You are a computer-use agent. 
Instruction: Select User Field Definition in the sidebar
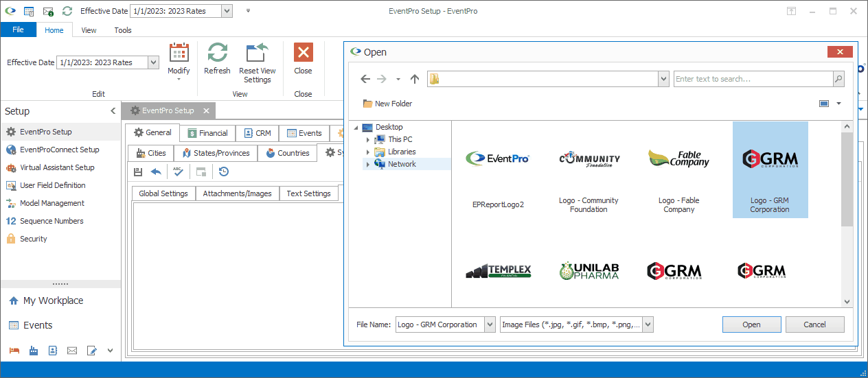tap(60, 185)
